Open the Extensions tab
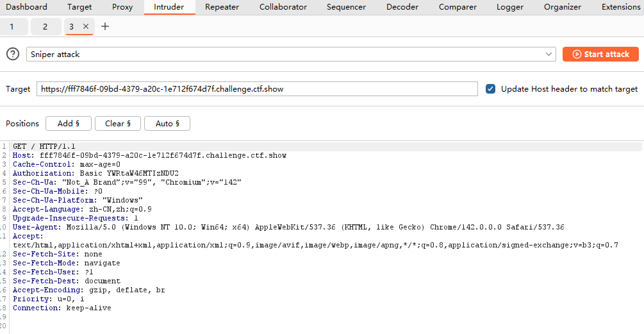The height and width of the screenshot is (334, 644). point(621,7)
